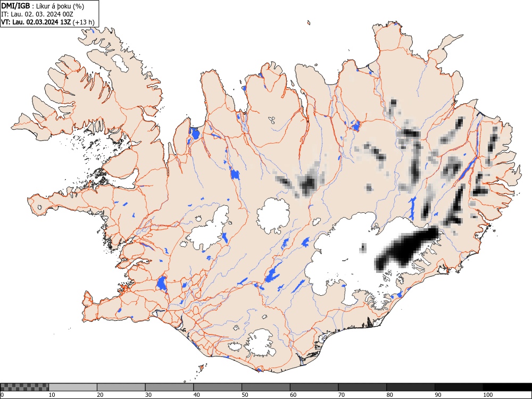
Task: Click the 90-100 black legend swatch
Action: click(459, 387)
